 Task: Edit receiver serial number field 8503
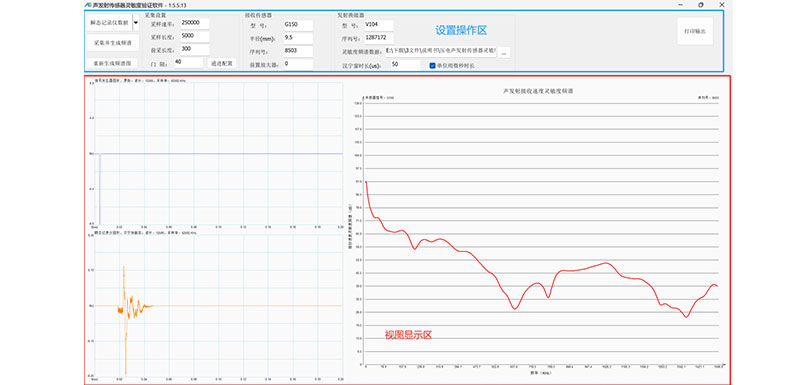coord(297,51)
